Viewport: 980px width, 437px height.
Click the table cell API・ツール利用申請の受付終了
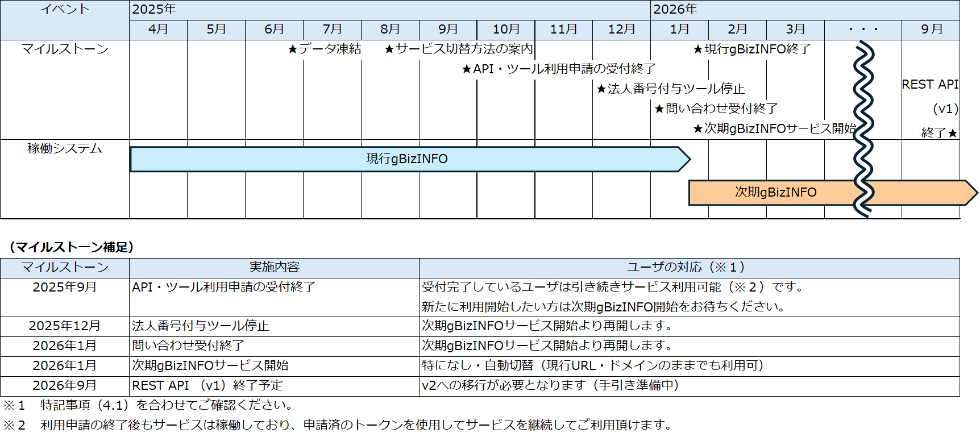pyautogui.click(x=275, y=297)
